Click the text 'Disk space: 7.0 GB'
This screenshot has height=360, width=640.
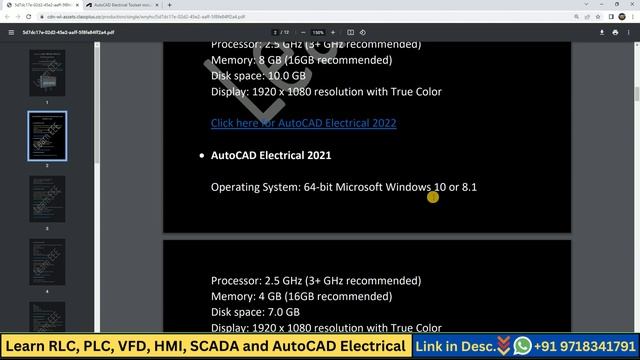pyautogui.click(x=255, y=312)
